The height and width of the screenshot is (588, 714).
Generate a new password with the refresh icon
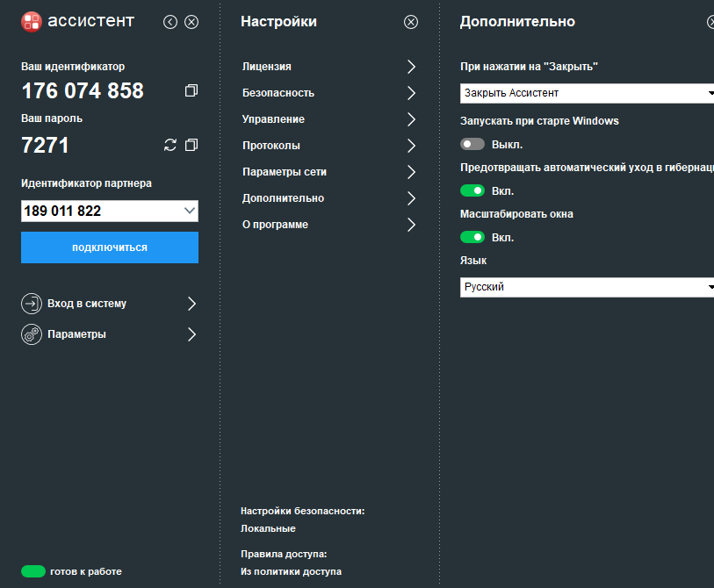[169, 145]
